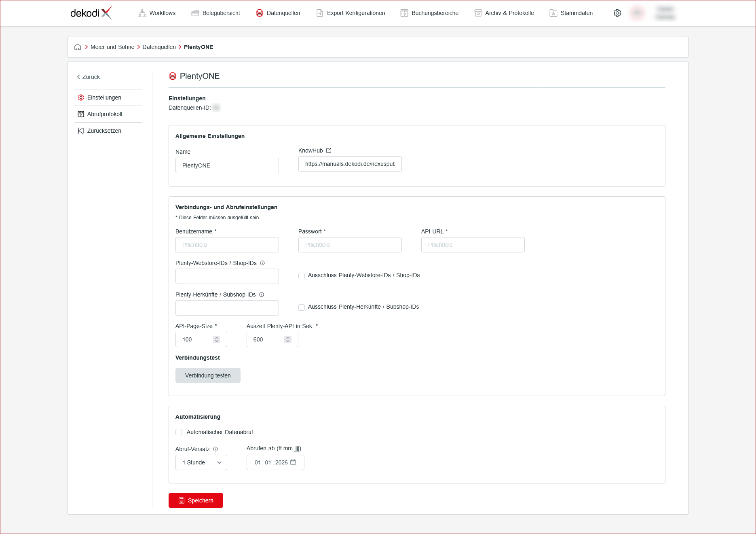Click the Abrufprotokoll icon in sidebar

pos(81,114)
